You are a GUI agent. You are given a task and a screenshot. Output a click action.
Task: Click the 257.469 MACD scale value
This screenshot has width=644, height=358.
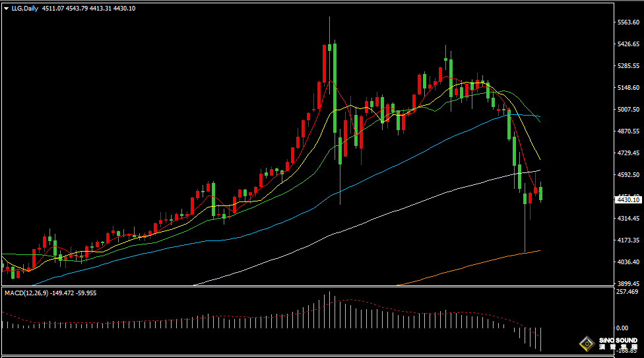(x=627, y=291)
